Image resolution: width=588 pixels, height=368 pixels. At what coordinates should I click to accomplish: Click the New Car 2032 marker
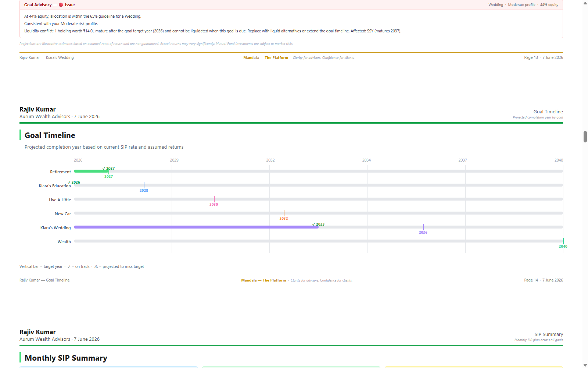[x=284, y=213]
